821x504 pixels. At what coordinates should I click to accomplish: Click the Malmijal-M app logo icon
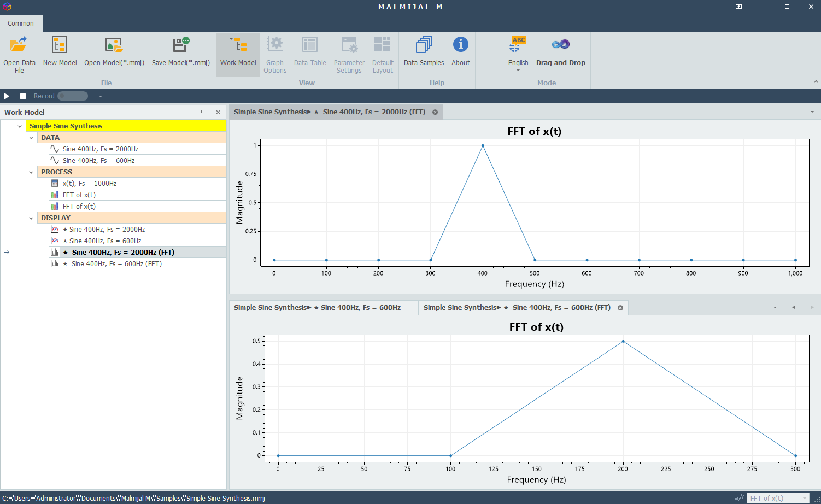click(7, 7)
